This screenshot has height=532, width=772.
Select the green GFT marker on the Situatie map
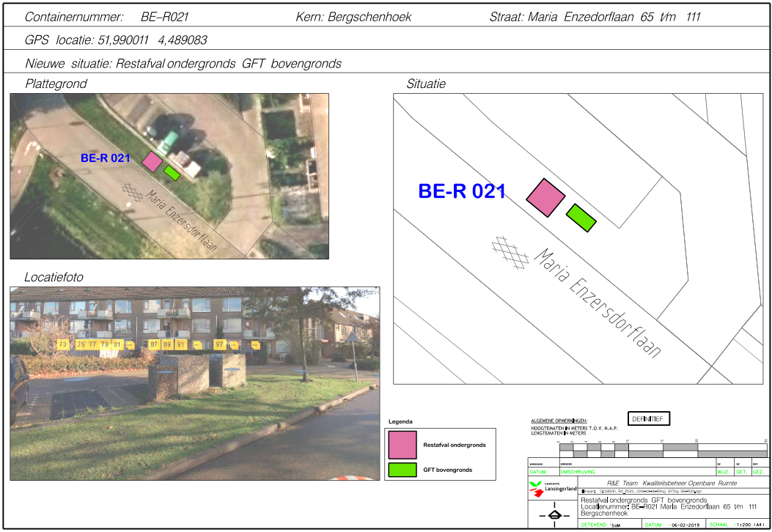tap(581, 218)
